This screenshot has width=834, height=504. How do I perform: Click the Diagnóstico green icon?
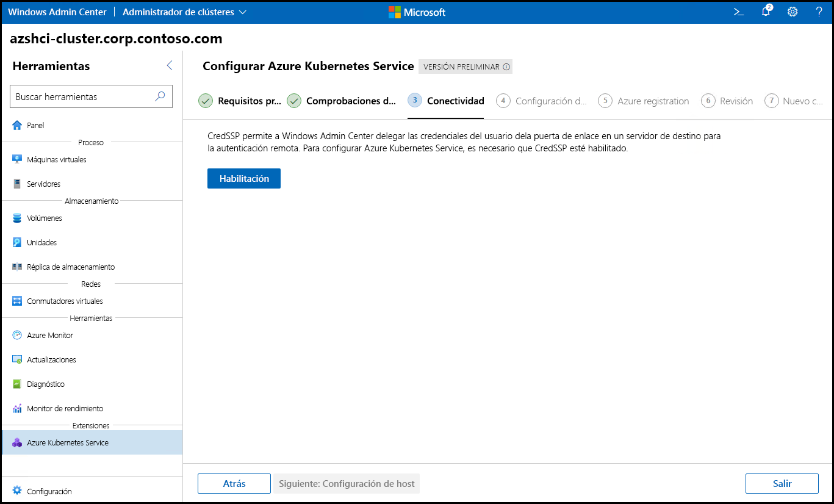pyautogui.click(x=17, y=384)
